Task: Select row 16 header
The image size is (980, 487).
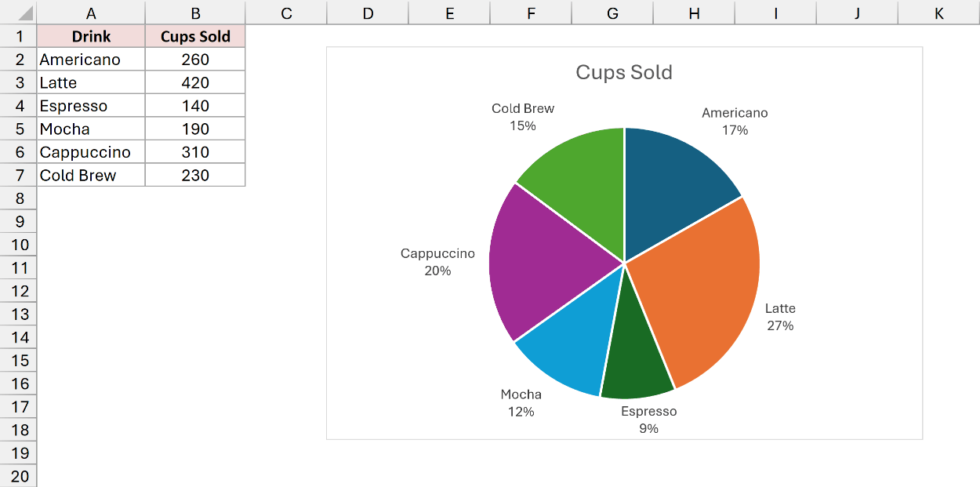Action: [18, 383]
